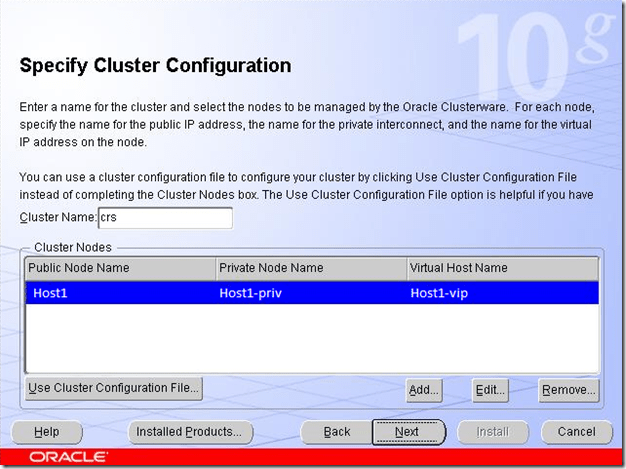The width and height of the screenshot is (626, 469).
Task: Proceed with the Next button
Action: pos(409,432)
